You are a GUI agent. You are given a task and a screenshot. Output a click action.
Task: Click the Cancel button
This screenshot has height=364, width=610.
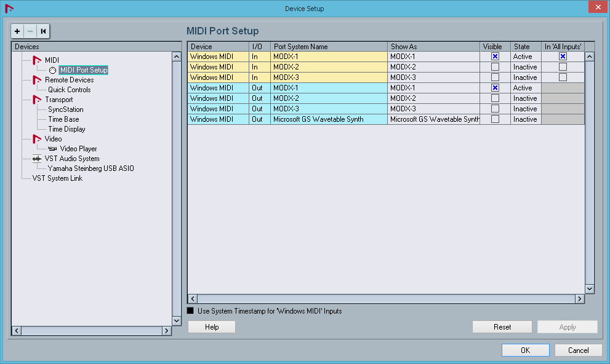click(x=579, y=350)
